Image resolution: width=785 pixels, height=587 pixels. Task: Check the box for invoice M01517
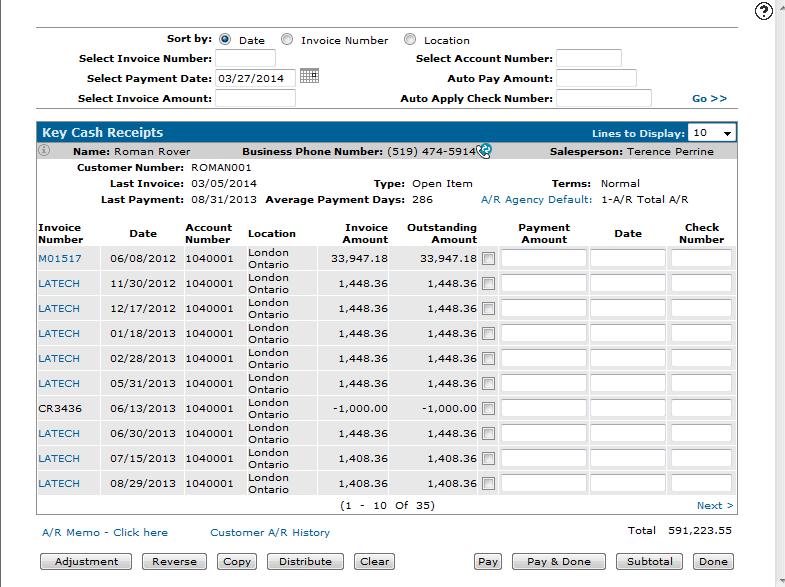488,259
